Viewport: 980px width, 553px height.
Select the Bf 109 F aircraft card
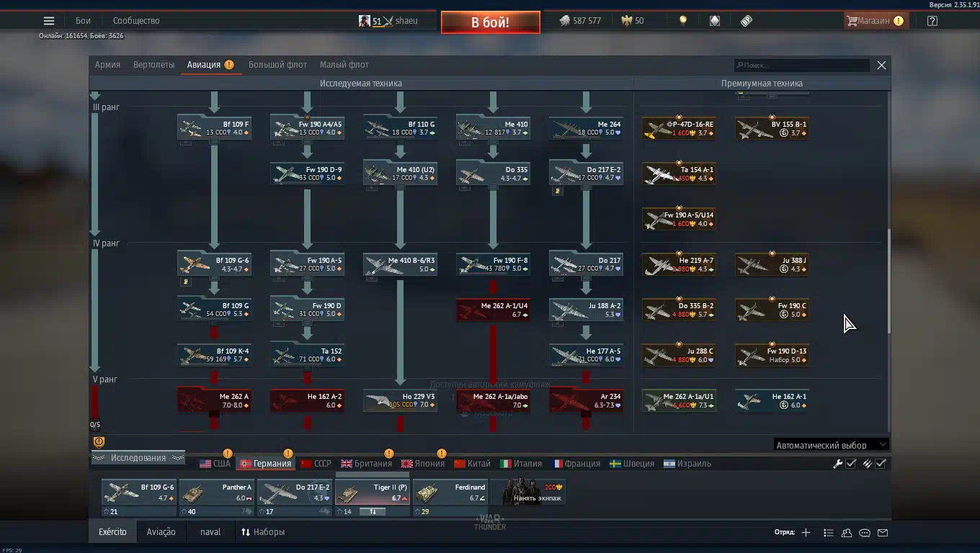(x=215, y=128)
